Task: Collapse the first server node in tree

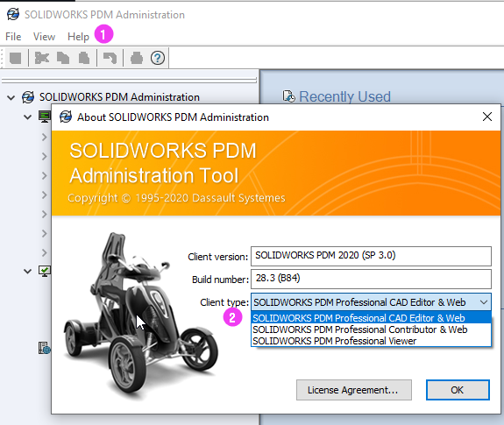Action: [28, 117]
